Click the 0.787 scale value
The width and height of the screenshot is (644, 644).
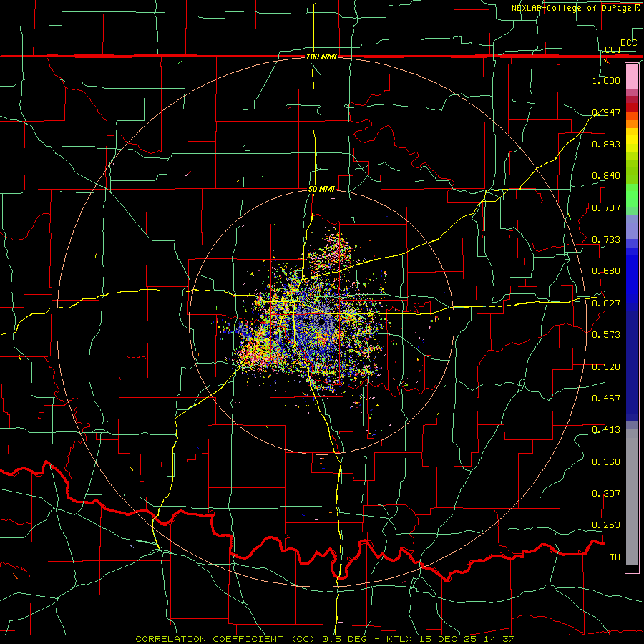[x=606, y=208]
